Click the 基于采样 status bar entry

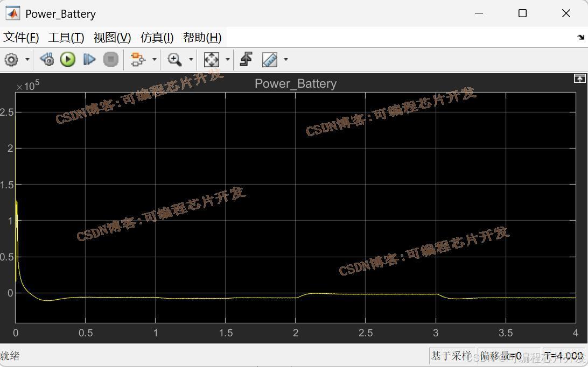tap(451, 355)
